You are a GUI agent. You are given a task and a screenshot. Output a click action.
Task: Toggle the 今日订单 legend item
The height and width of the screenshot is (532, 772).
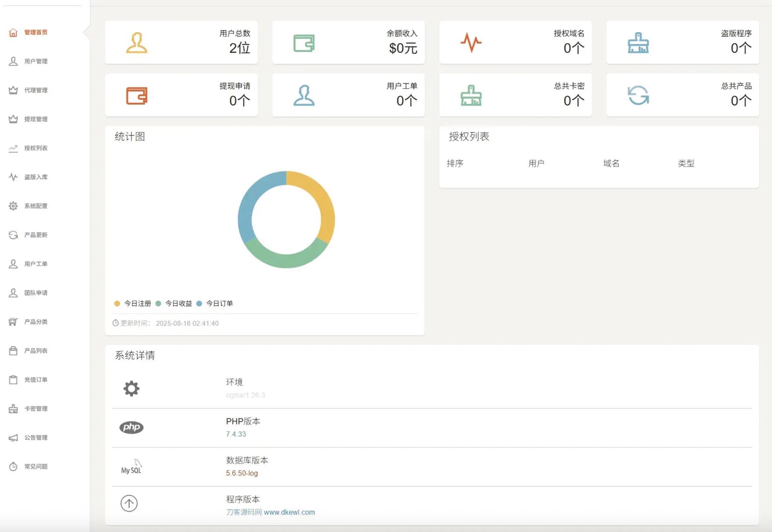click(219, 303)
